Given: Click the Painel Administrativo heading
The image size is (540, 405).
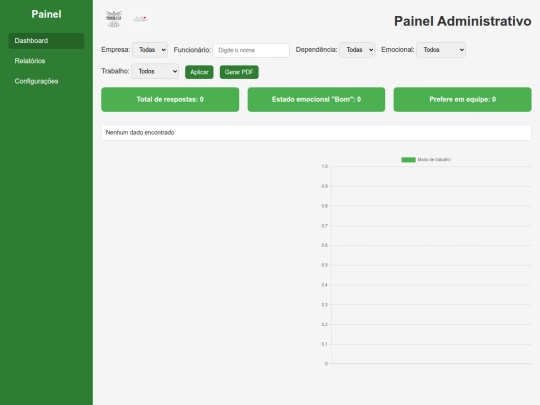Looking at the screenshot, I should tap(463, 21).
